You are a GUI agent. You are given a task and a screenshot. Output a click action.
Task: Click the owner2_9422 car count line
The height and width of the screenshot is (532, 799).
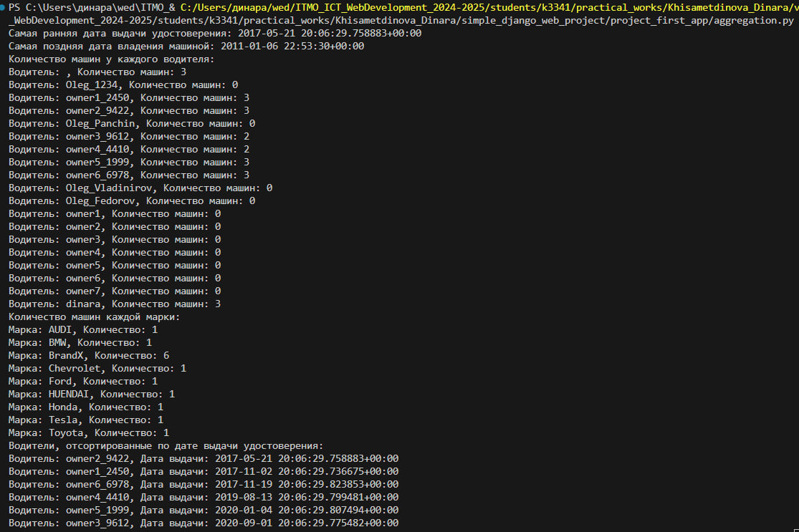[129, 110]
